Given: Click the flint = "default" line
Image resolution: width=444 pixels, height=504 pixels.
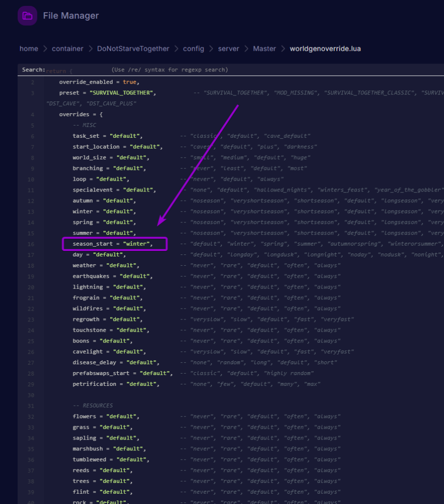Looking at the screenshot, I should pos(102,492).
